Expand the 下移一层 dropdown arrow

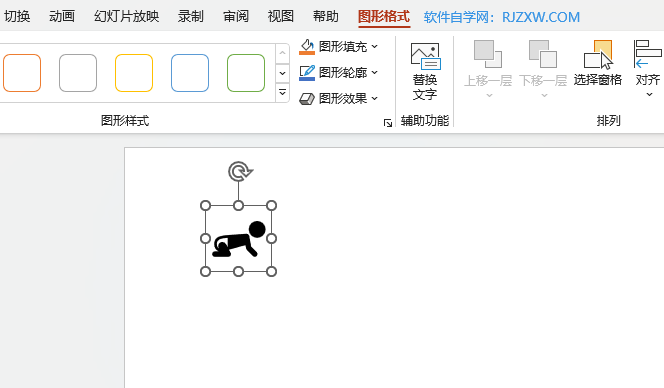(545, 95)
